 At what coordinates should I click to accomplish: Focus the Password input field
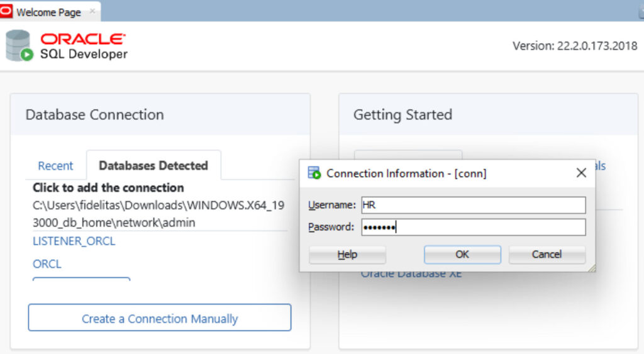pyautogui.click(x=474, y=227)
